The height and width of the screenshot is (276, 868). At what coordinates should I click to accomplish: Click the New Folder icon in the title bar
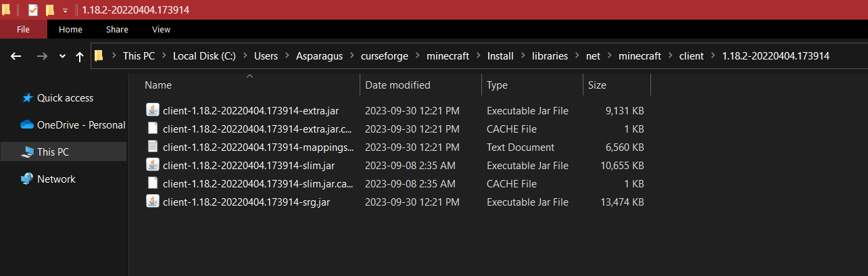[50, 10]
